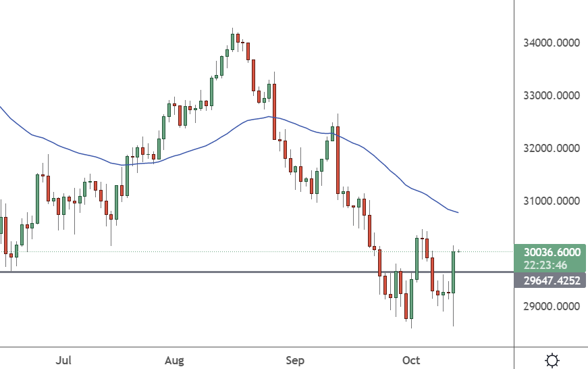Click the current price label 30036.6000

(x=550, y=252)
